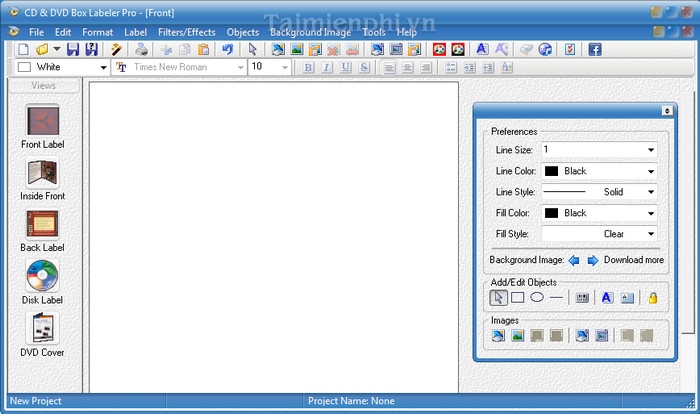Copy selection with the two-pages icon
Image resolution: width=700 pixels, height=414 pixels.
click(x=185, y=49)
